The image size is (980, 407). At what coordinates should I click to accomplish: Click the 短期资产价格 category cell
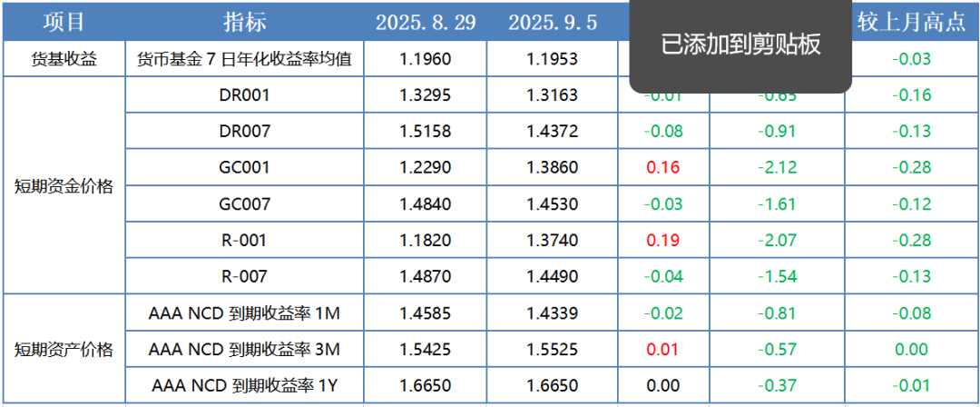(x=63, y=349)
